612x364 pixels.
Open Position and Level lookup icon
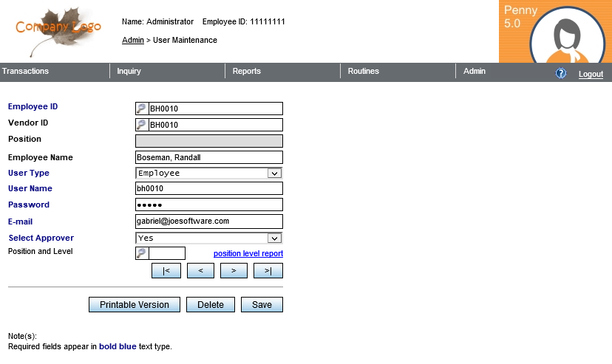(x=142, y=253)
